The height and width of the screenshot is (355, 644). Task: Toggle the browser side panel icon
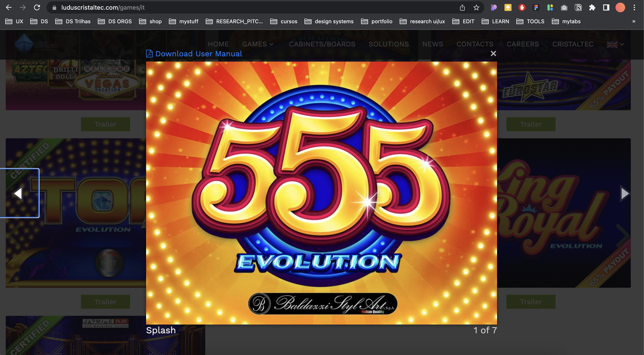(x=606, y=8)
